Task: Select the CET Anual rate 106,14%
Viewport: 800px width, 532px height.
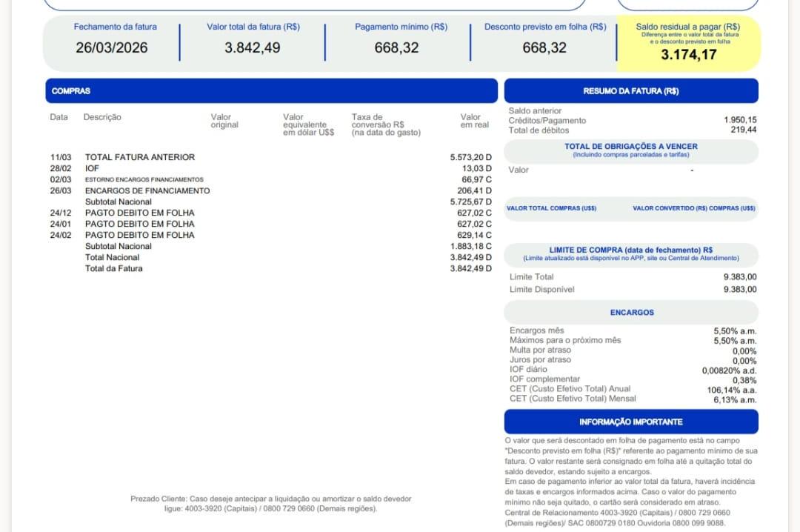Action: [x=731, y=388]
